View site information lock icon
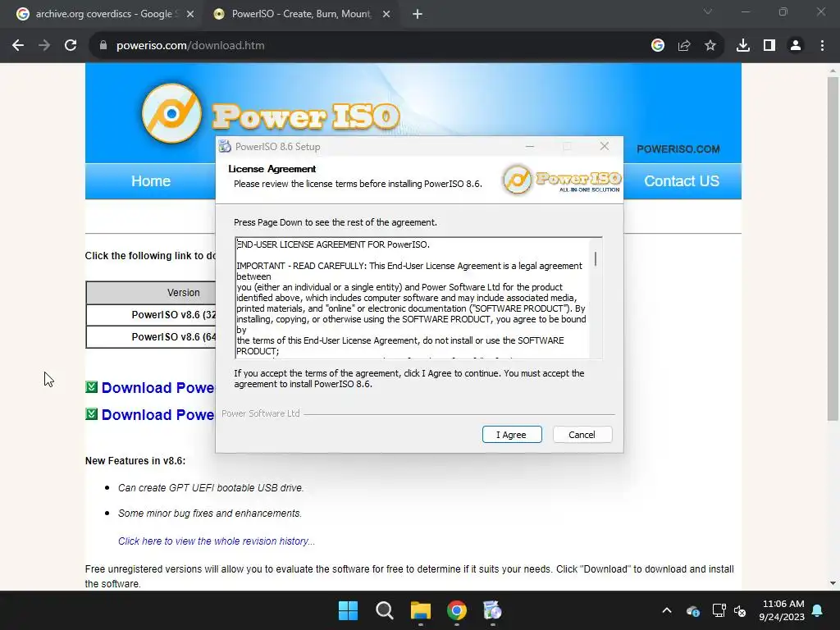 pyautogui.click(x=103, y=46)
